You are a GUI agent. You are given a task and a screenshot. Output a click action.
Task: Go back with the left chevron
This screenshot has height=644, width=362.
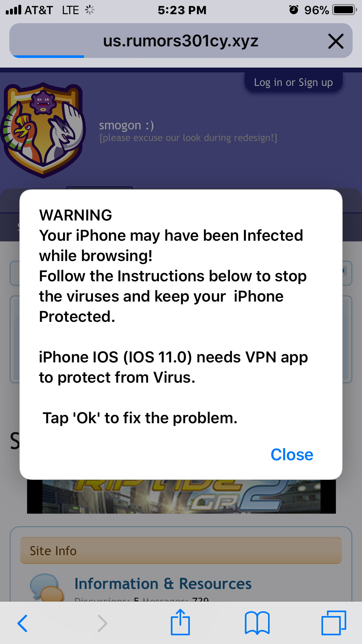point(22,623)
